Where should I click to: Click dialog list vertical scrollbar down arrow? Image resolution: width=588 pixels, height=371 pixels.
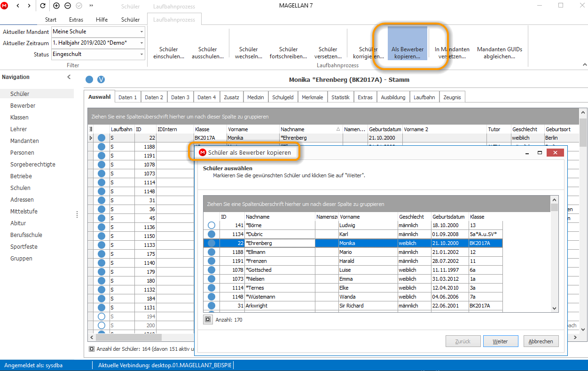point(555,308)
